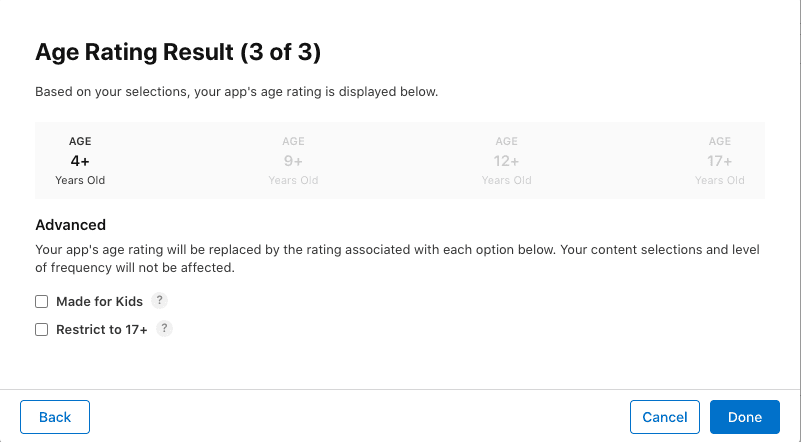The width and height of the screenshot is (801, 442).
Task: Click the Advanced explanation paragraph
Action: (397, 257)
